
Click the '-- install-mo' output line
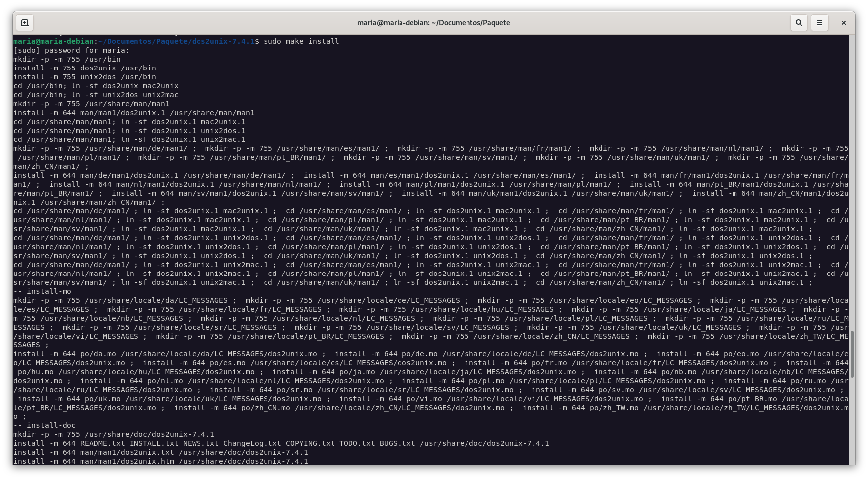point(42,291)
